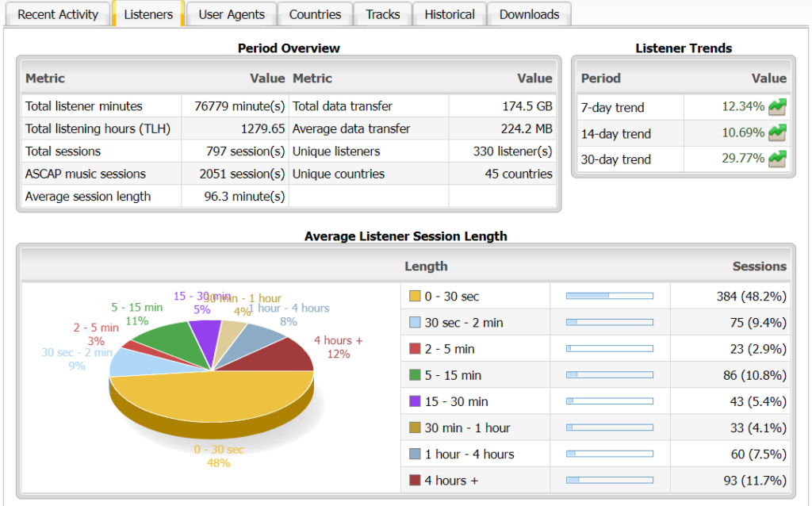812x506 pixels.
Task: Click the red 2 - 5 min legend swatch
Action: 415,349
